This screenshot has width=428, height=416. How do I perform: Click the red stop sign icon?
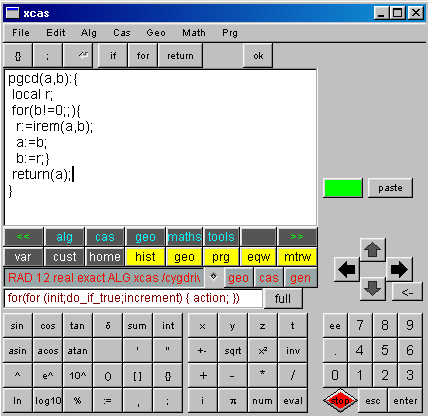340,400
